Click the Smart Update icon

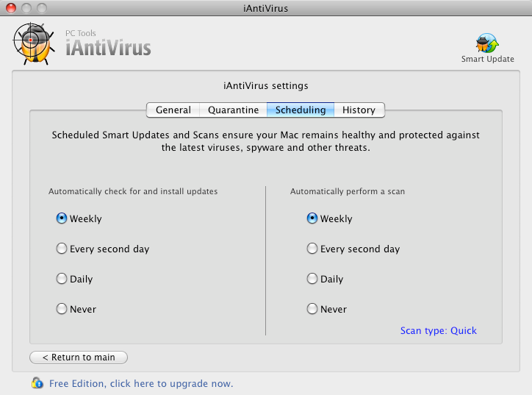487,42
